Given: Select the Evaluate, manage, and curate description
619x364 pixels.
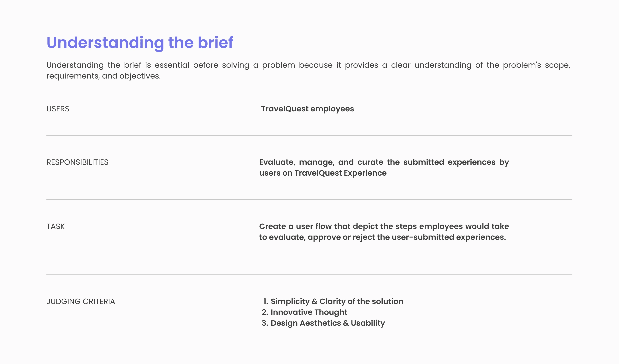Looking at the screenshot, I should pos(384,167).
